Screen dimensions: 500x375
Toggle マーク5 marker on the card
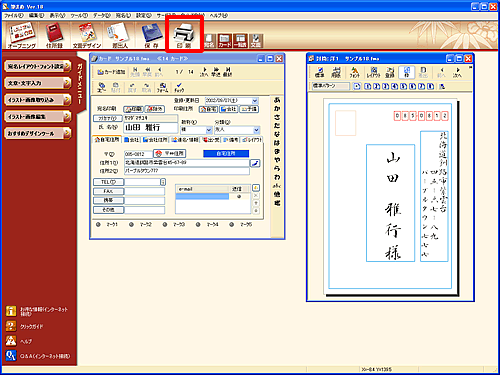tap(231, 225)
